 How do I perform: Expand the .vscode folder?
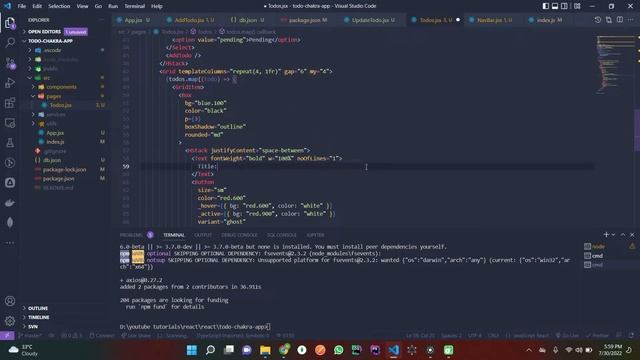click(x=52, y=50)
